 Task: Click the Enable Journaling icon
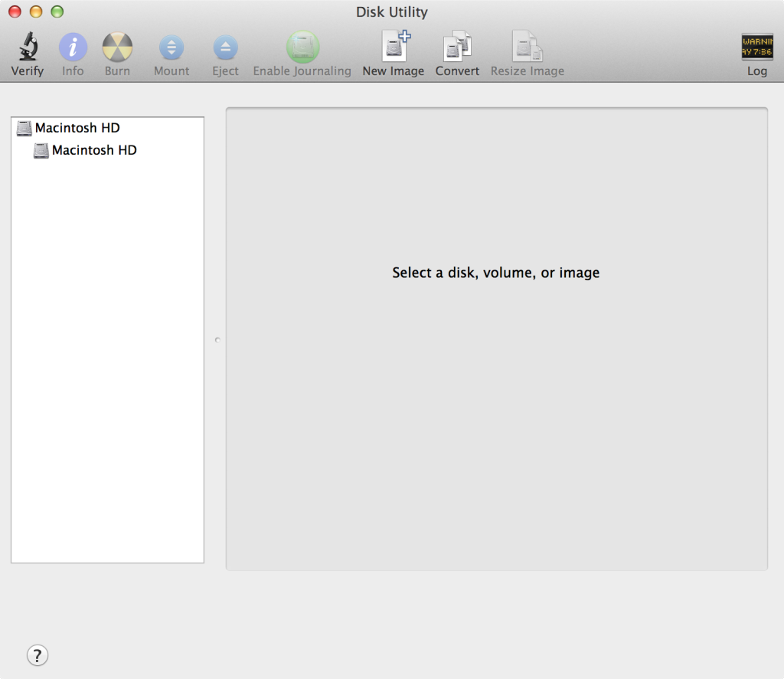click(x=302, y=47)
